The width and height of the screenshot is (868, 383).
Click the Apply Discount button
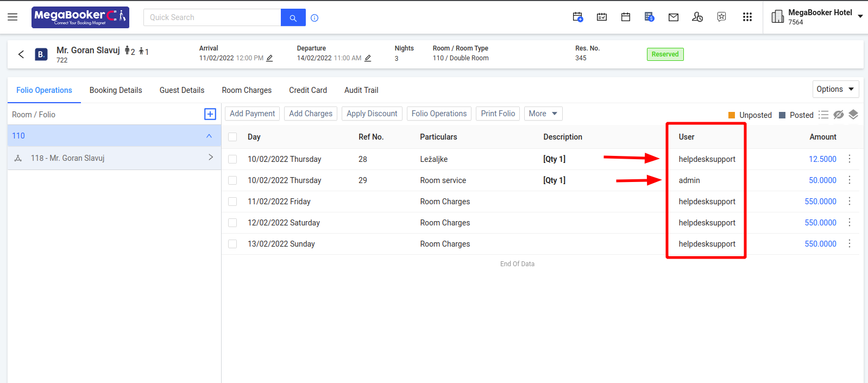pos(372,114)
